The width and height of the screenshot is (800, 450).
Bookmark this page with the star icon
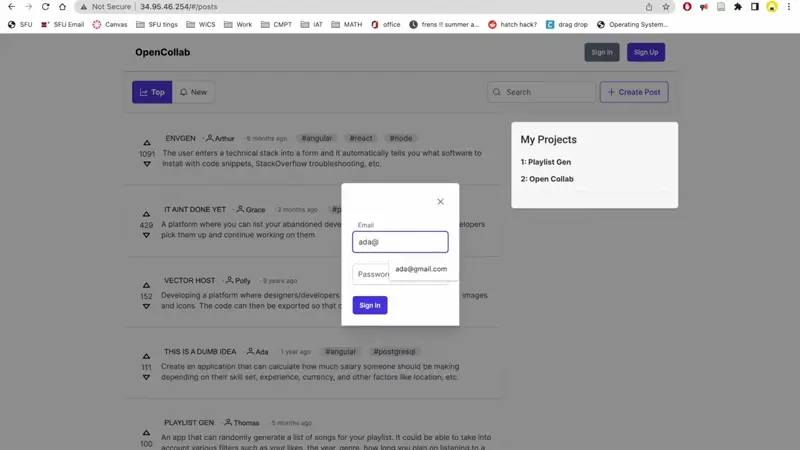point(666,7)
